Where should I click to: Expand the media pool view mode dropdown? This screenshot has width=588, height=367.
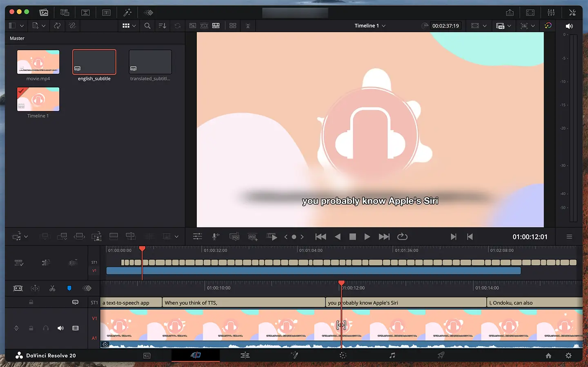click(x=134, y=26)
